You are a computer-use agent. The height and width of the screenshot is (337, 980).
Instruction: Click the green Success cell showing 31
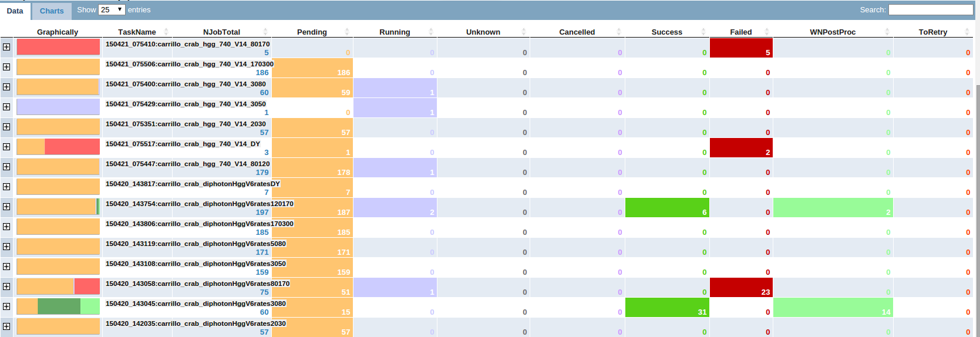point(667,308)
